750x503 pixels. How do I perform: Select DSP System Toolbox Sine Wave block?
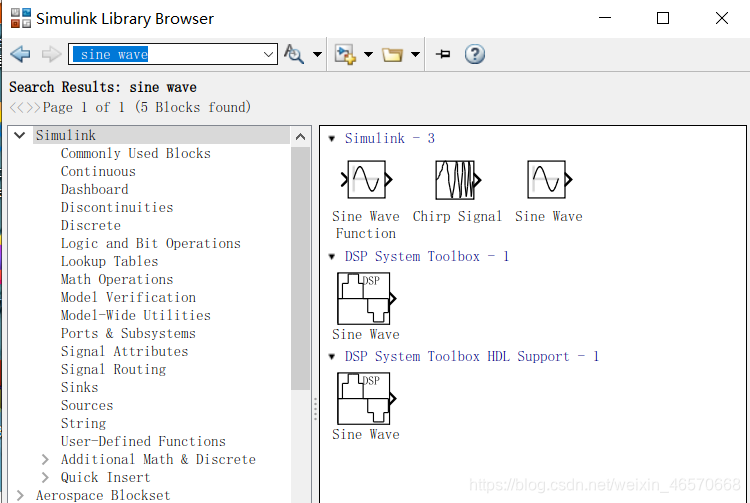coord(366,306)
